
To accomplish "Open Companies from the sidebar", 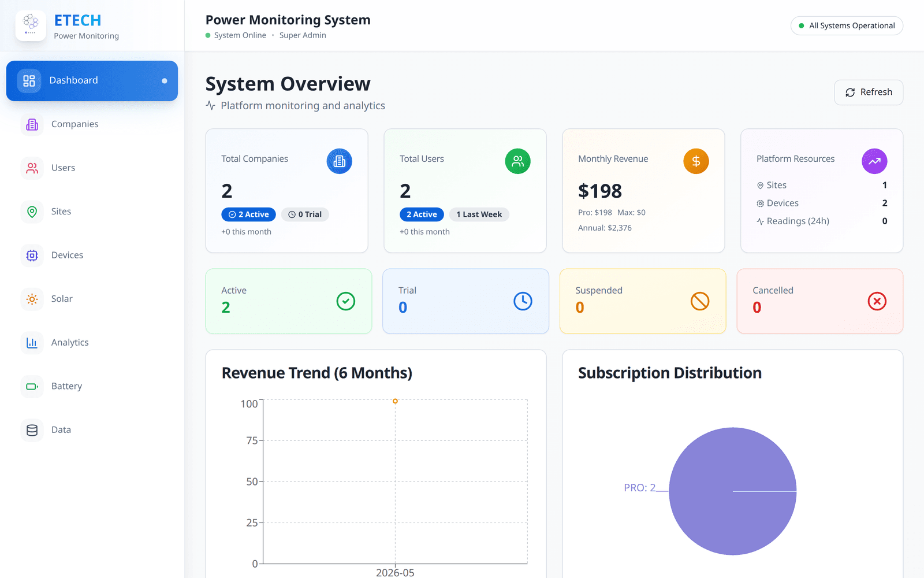I will (92, 124).
